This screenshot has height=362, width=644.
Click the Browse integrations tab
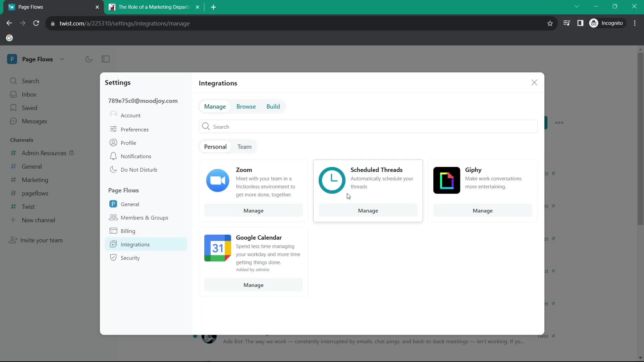point(246,106)
